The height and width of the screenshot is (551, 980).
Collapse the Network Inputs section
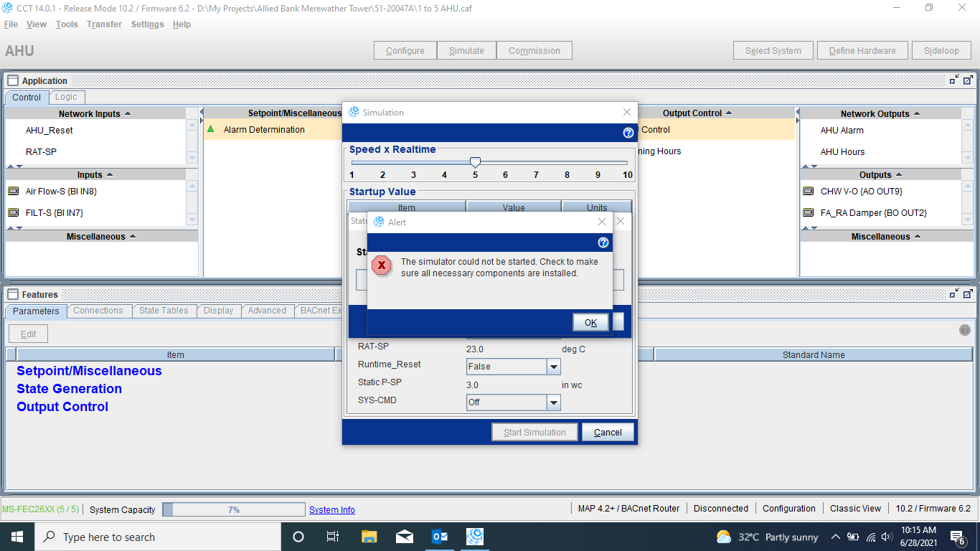pyautogui.click(x=128, y=113)
